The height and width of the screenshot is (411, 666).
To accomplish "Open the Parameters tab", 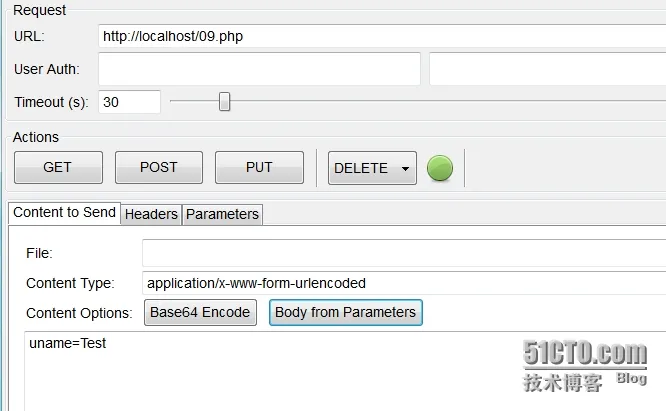I will (x=222, y=214).
